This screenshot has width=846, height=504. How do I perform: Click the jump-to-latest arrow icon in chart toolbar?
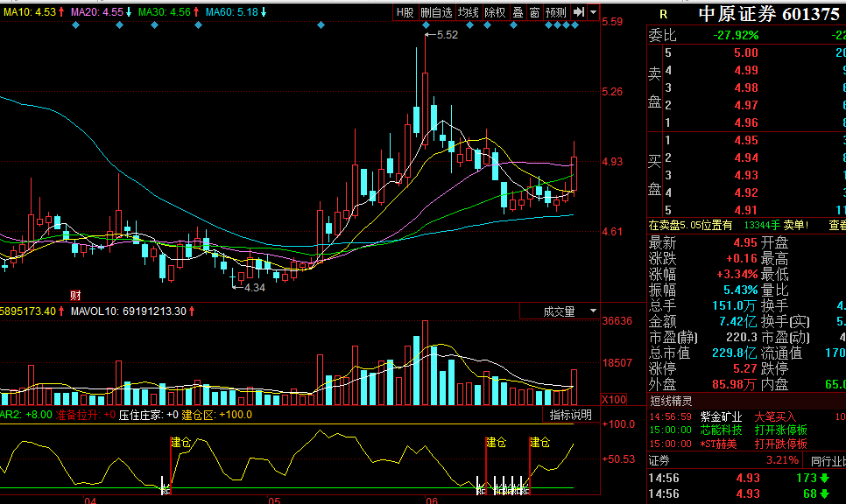tap(579, 12)
